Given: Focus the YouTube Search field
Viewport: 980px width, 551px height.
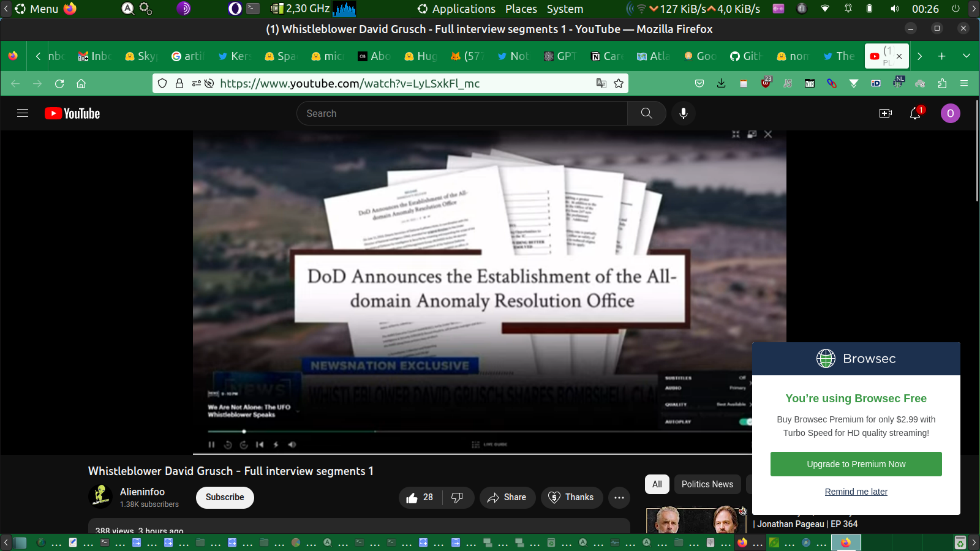Looking at the screenshot, I should 462,113.
